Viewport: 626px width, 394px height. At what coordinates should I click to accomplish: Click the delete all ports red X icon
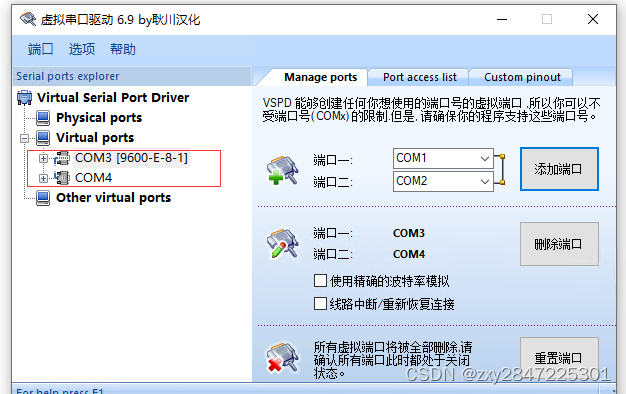pos(283,357)
